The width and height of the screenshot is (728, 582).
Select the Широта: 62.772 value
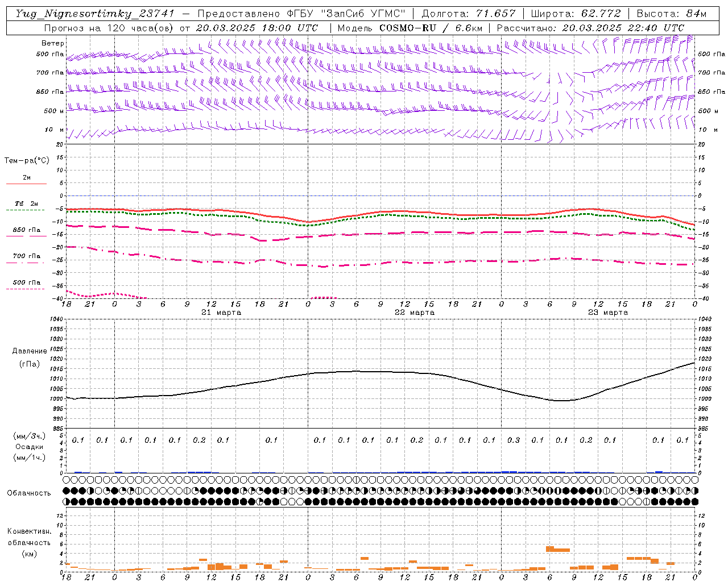576,14
